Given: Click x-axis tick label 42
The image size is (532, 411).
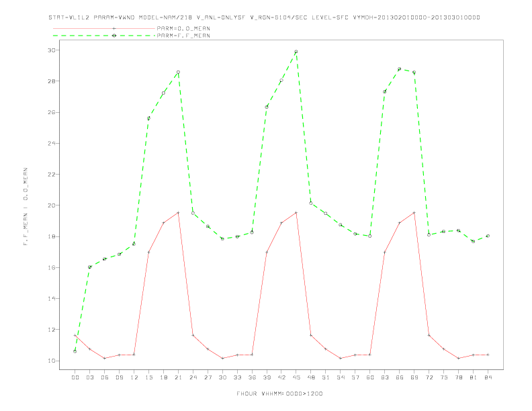Looking at the screenshot, I should click(x=281, y=377).
